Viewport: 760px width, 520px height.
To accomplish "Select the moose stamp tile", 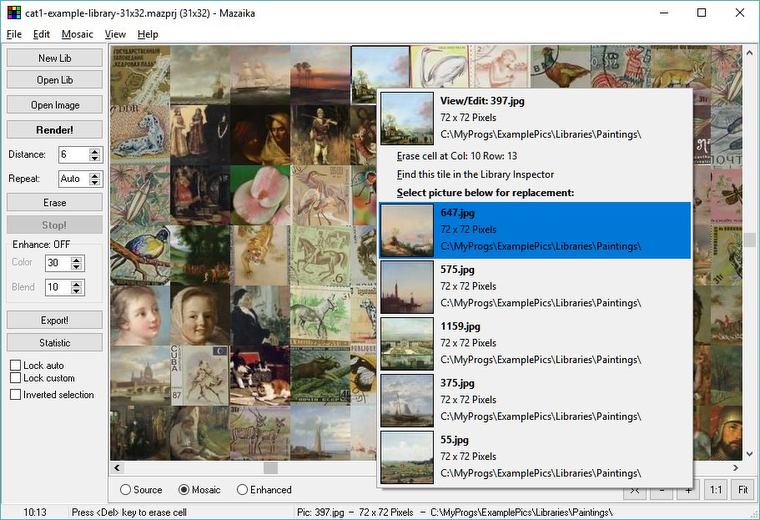I will [320, 375].
